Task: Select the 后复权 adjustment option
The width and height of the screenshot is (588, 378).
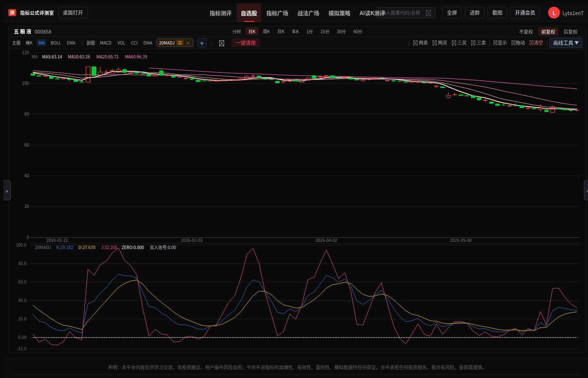Action: pos(570,31)
